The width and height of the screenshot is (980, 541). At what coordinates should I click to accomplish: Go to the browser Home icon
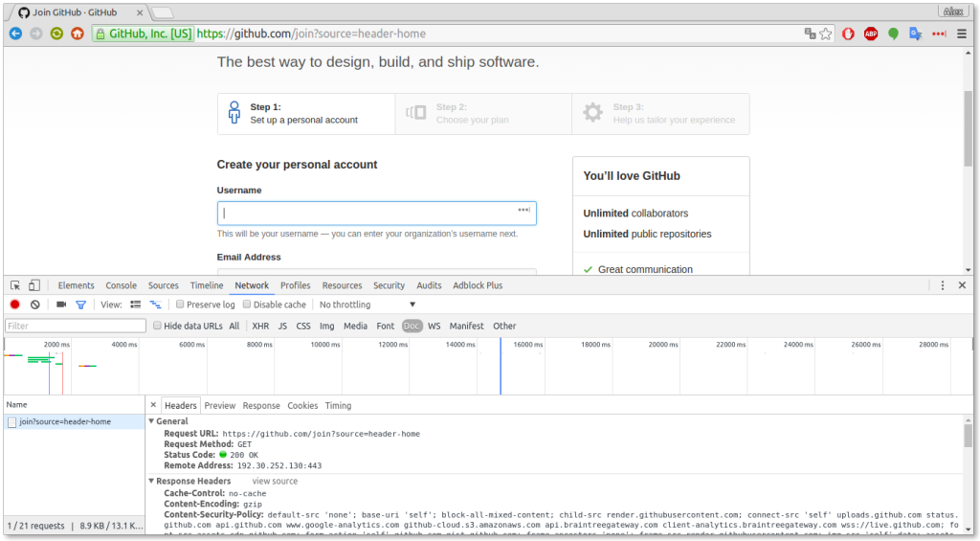[x=78, y=34]
